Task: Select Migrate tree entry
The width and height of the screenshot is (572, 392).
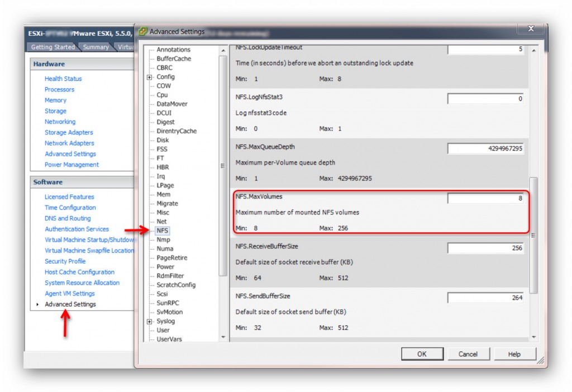Action: coord(167,203)
